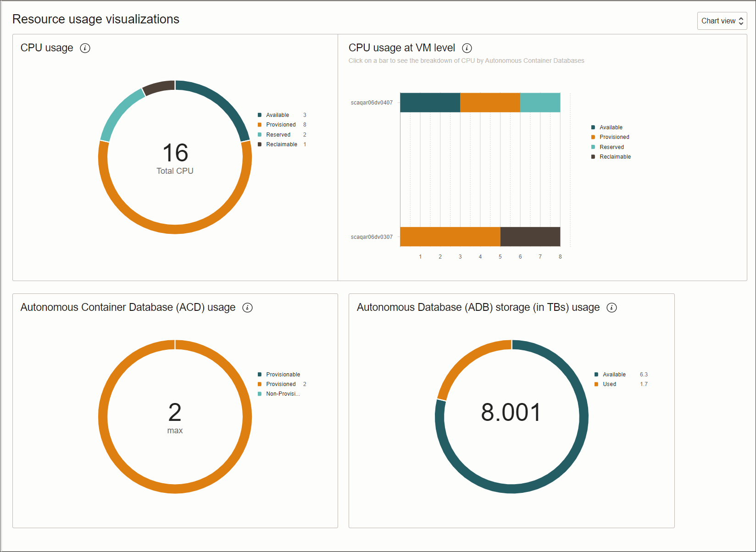Click the ACD usage info icon
This screenshot has height=552, width=756.
[x=248, y=308]
